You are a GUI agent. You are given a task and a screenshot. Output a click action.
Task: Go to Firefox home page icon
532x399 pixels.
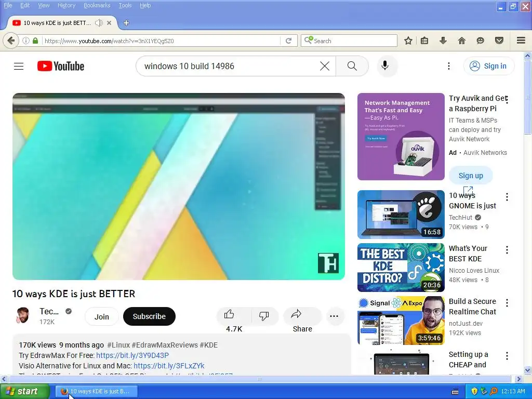pos(461,41)
